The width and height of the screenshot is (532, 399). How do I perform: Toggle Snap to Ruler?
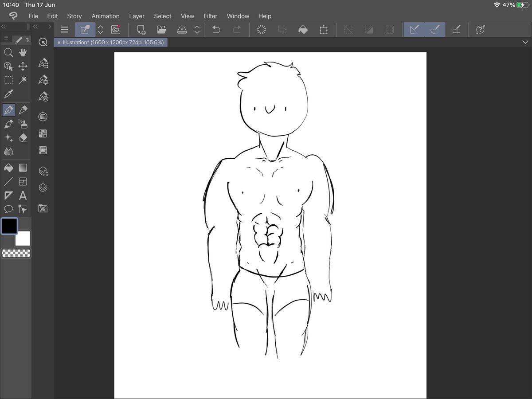[x=414, y=30]
